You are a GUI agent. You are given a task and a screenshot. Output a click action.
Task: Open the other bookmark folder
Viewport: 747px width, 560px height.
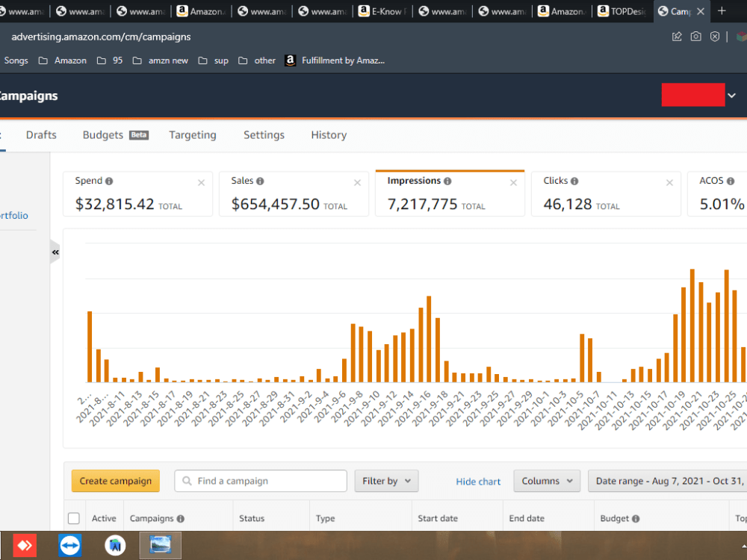pyautogui.click(x=257, y=60)
